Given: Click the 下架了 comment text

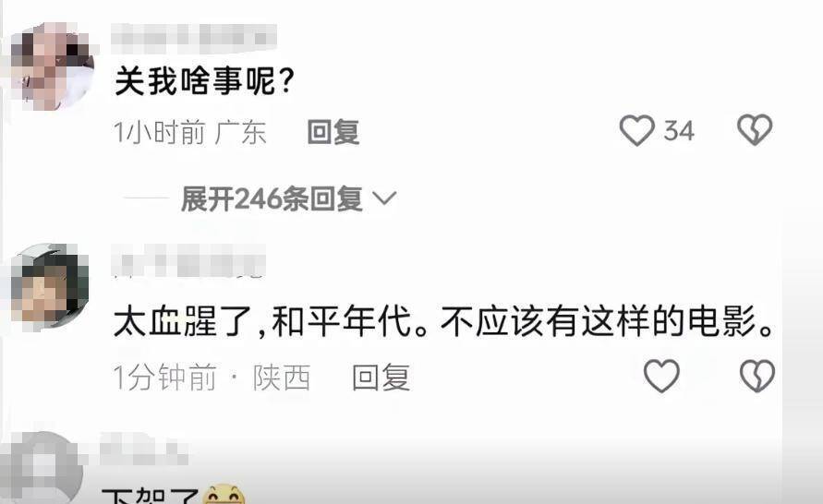Looking at the screenshot, I should pos(151,496).
